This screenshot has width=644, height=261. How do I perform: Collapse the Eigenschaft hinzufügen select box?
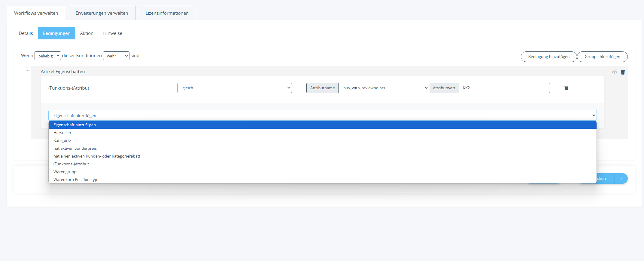[x=323, y=115]
